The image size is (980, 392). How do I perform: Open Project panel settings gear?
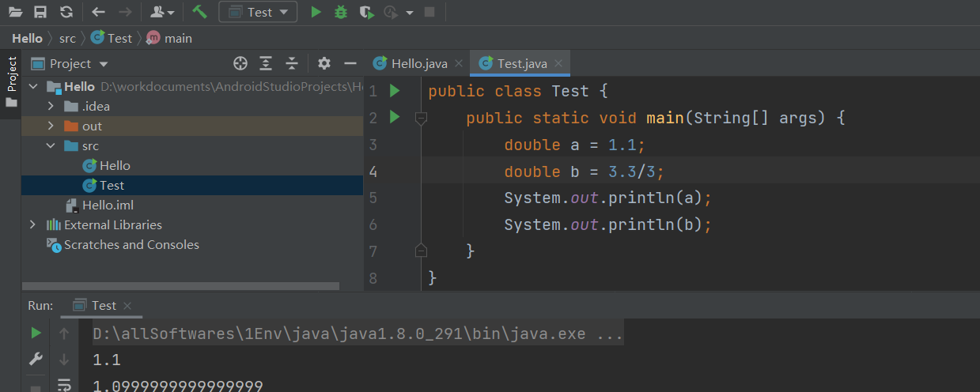(x=324, y=63)
